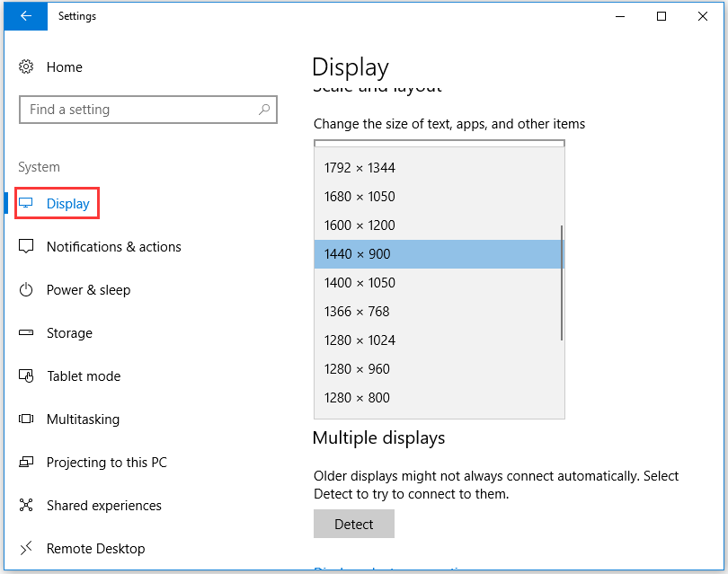Click the Power & sleep icon
Image resolution: width=728 pixels, height=574 pixels.
26,289
